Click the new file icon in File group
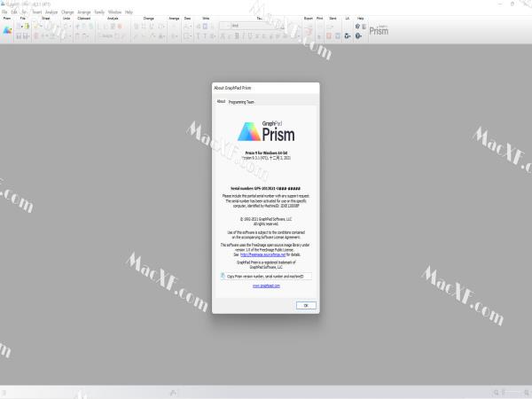 (x=20, y=26)
